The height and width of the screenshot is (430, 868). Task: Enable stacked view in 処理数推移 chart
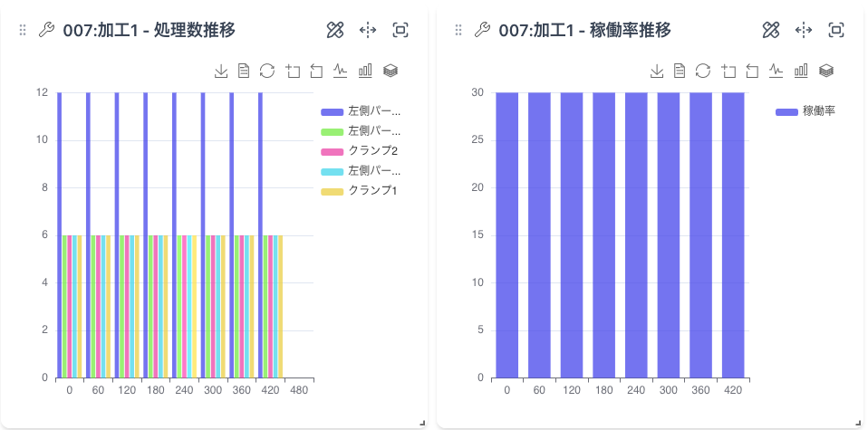pyautogui.click(x=391, y=71)
